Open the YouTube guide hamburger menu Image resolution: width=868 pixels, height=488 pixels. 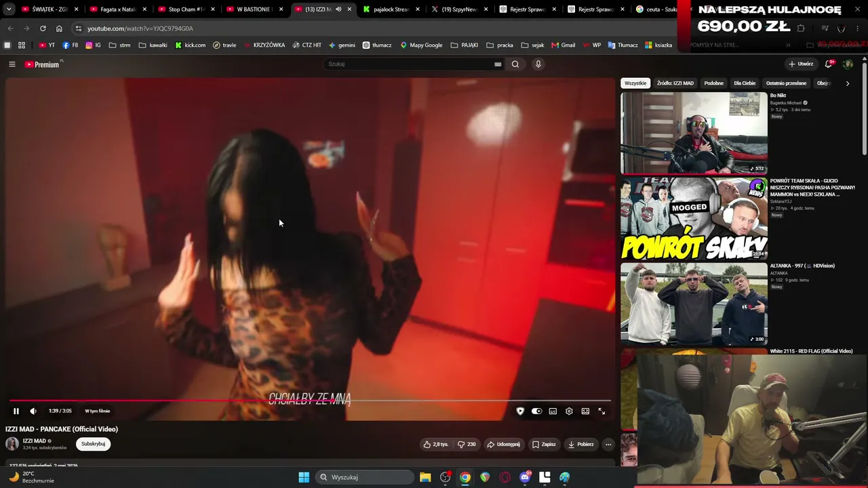12,64
